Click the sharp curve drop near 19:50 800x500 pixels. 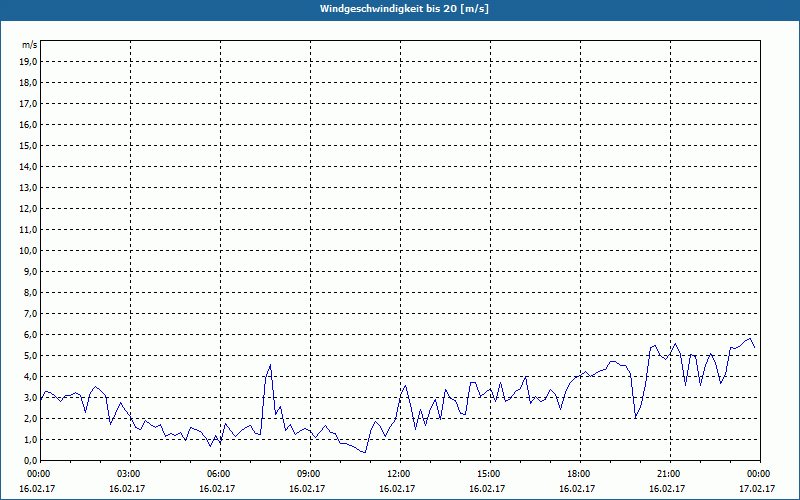tap(636, 418)
